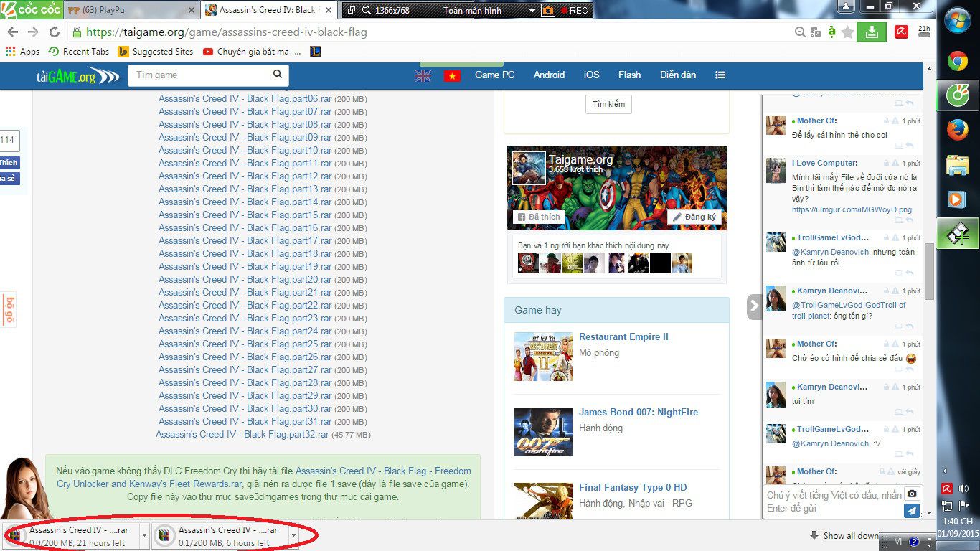Open Firefox from the Windows taskbar
980x551 pixels.
pyautogui.click(x=957, y=130)
